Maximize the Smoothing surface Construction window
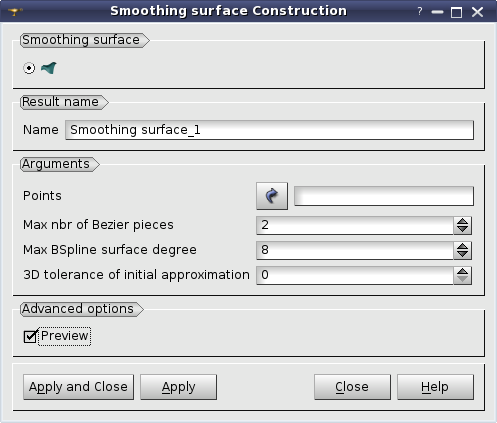Image resolution: width=497 pixels, height=423 pixels. [x=456, y=12]
